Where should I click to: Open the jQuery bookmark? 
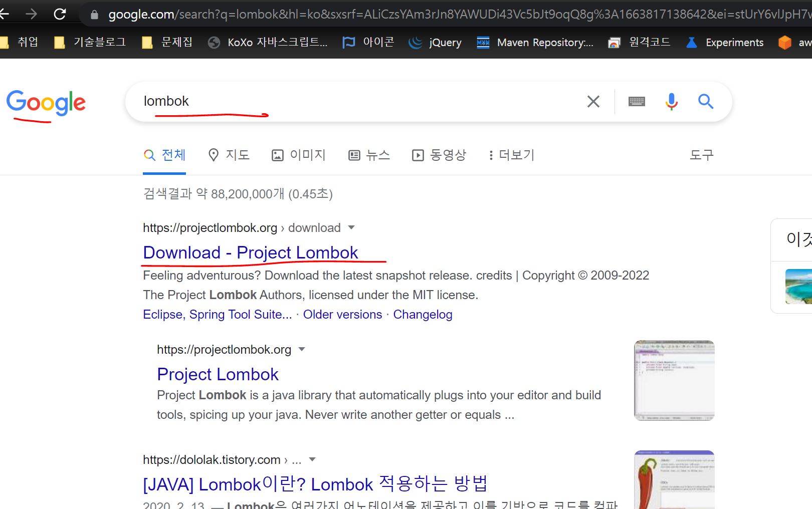coord(435,43)
